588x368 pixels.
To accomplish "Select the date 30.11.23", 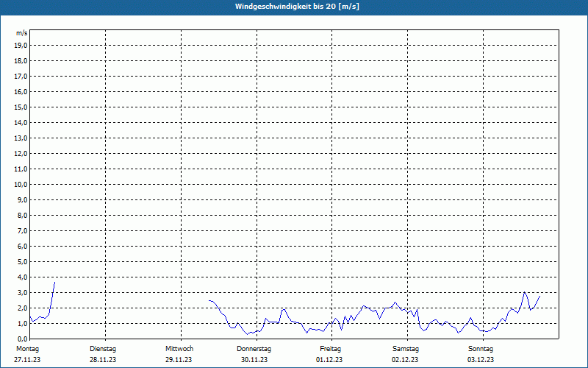I will click(x=254, y=360).
